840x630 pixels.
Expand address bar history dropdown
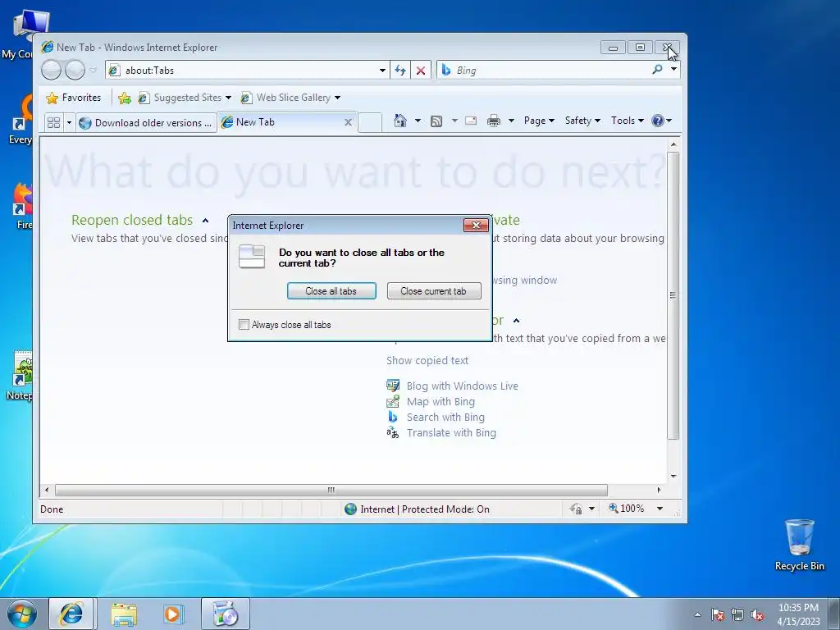[382, 71]
